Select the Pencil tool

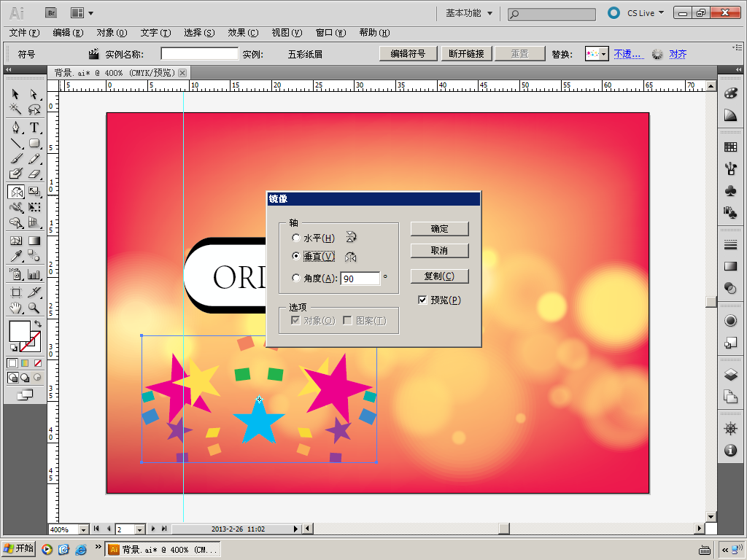click(x=34, y=158)
